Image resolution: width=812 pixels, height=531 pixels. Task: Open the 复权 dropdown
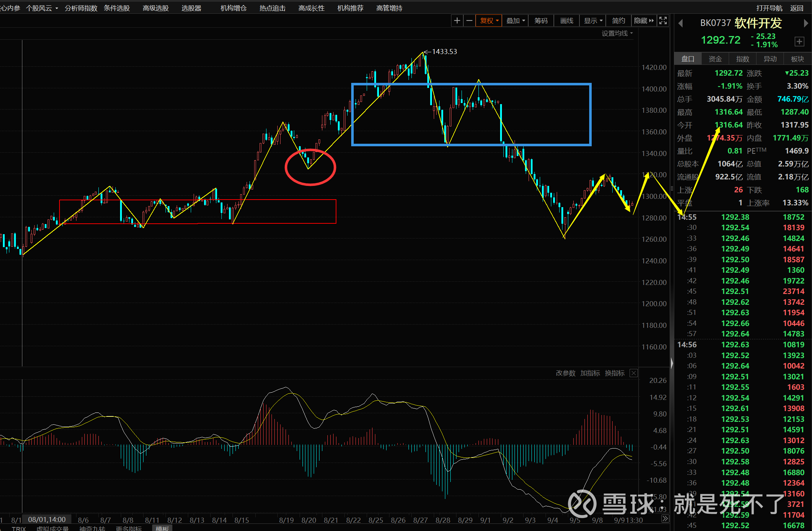pyautogui.click(x=489, y=21)
